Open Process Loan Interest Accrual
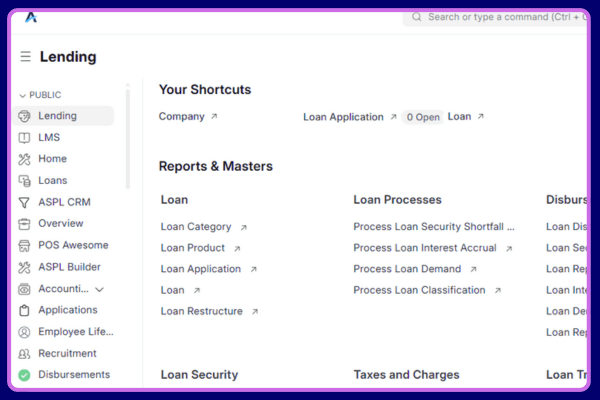The height and width of the screenshot is (400, 600). [425, 248]
